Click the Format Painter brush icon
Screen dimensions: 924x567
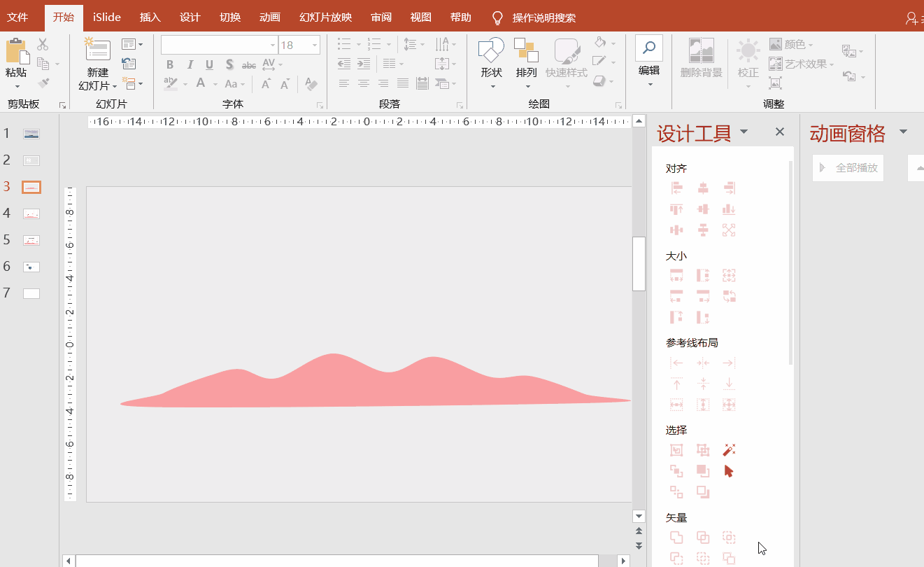click(43, 83)
